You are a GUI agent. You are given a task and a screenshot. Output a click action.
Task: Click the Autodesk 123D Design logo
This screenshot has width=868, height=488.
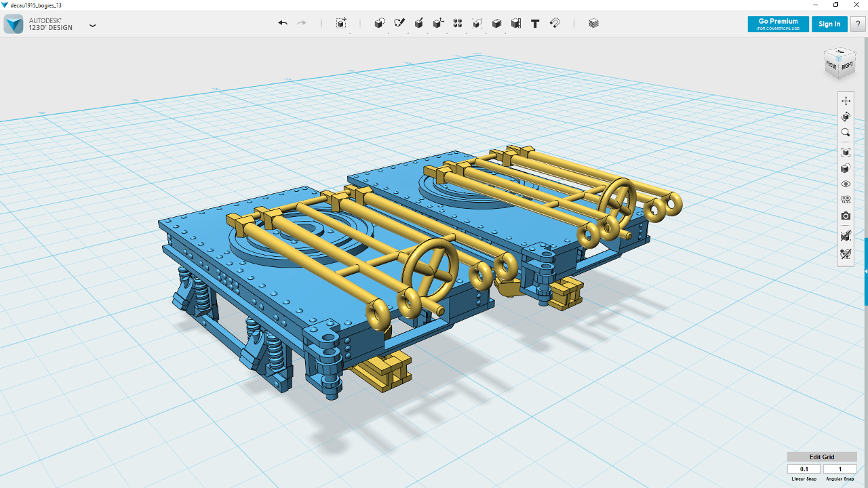[x=14, y=24]
